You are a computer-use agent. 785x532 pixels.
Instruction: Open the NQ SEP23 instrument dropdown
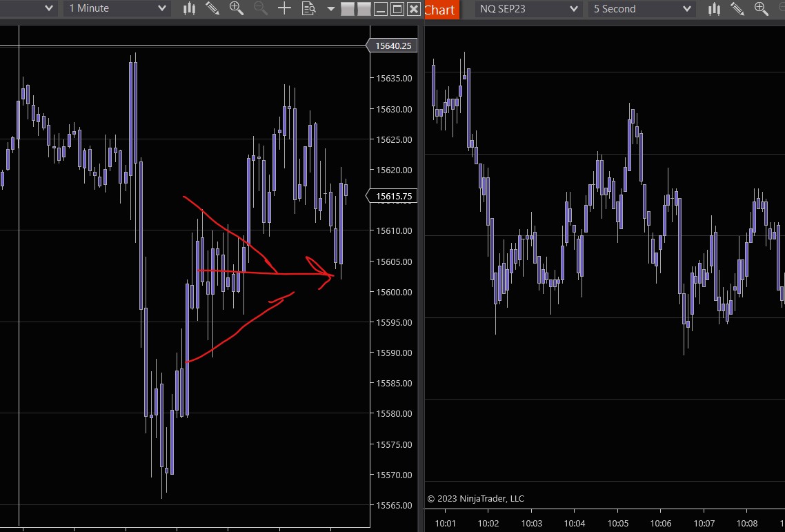click(528, 8)
